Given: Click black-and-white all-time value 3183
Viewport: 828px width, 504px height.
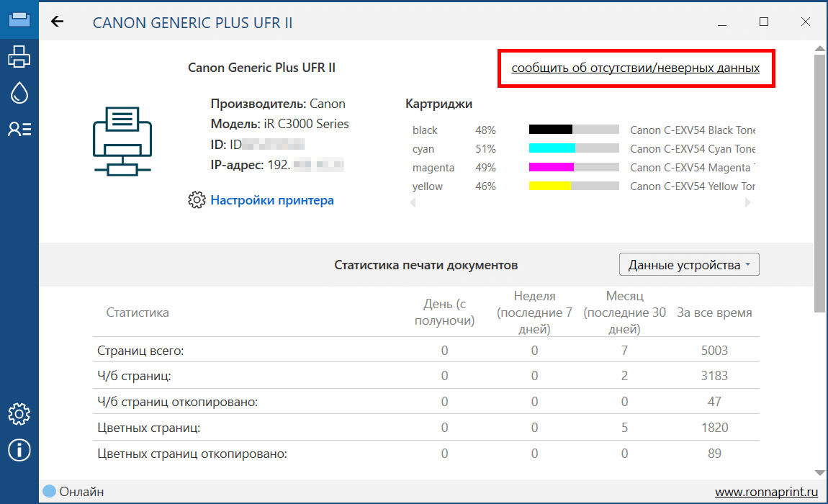Looking at the screenshot, I should 714,376.
